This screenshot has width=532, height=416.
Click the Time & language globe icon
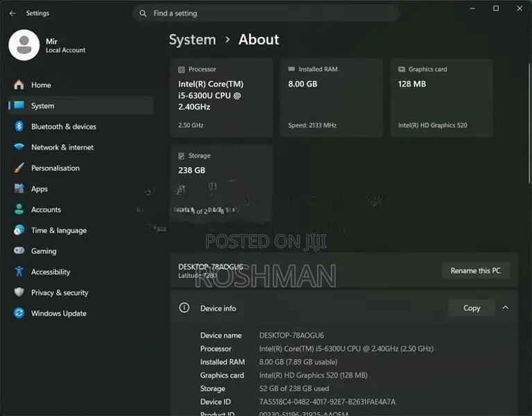tap(19, 230)
